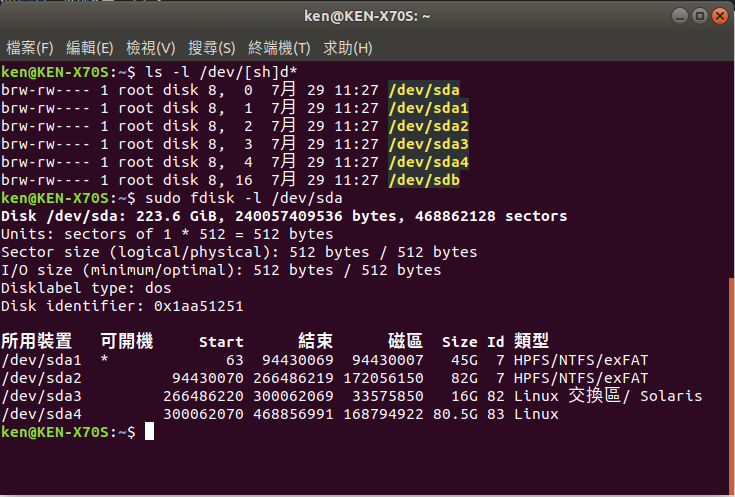Click the 結束 column header

click(x=315, y=341)
